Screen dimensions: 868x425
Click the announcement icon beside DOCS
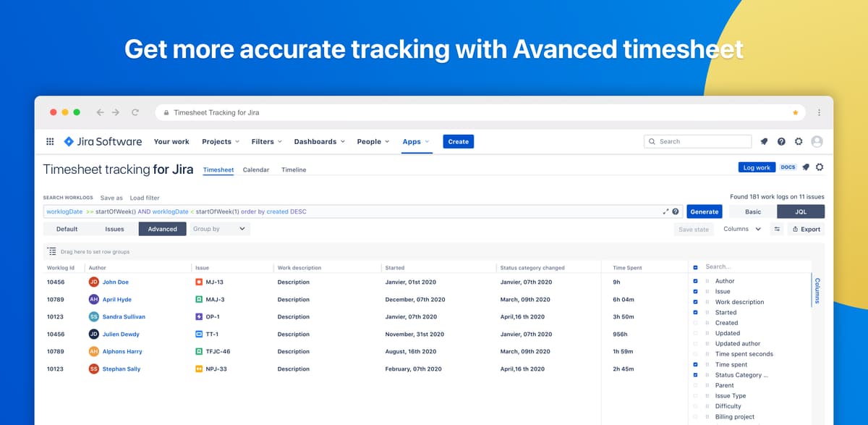tap(806, 167)
